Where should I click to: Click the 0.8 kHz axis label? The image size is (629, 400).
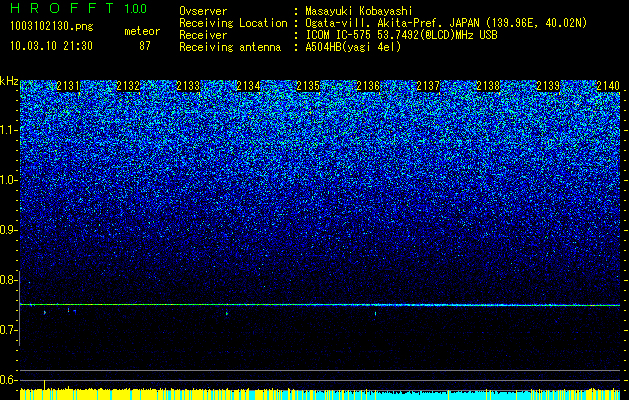point(8,280)
